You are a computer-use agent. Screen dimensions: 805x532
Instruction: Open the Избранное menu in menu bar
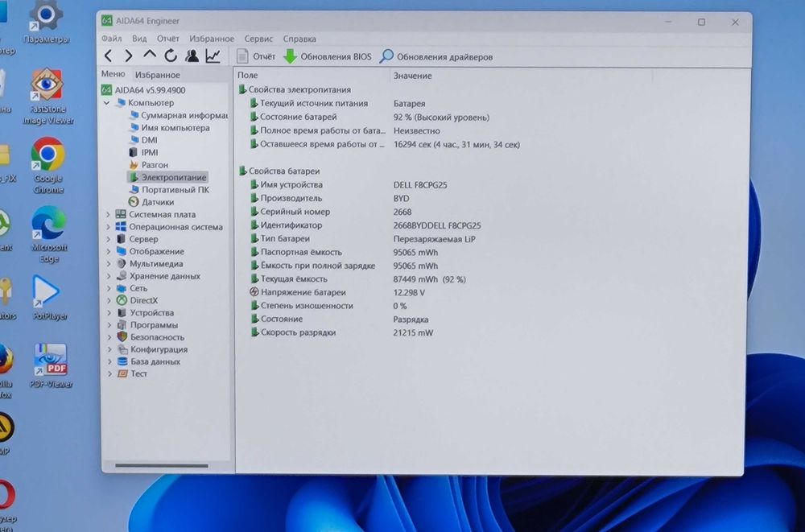[212, 39]
